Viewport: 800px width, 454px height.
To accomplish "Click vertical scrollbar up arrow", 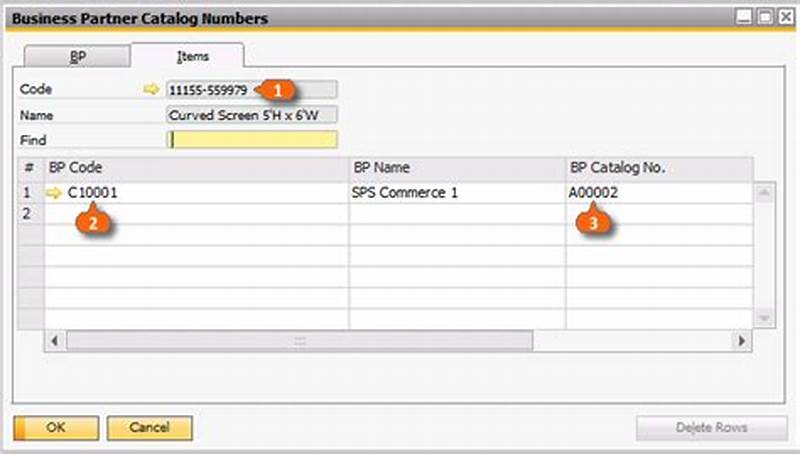I will pyautogui.click(x=764, y=193).
